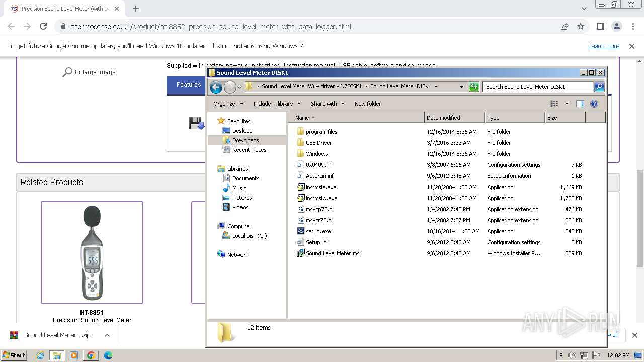Select Sound Level Meter.msi installer icon

tap(300, 253)
